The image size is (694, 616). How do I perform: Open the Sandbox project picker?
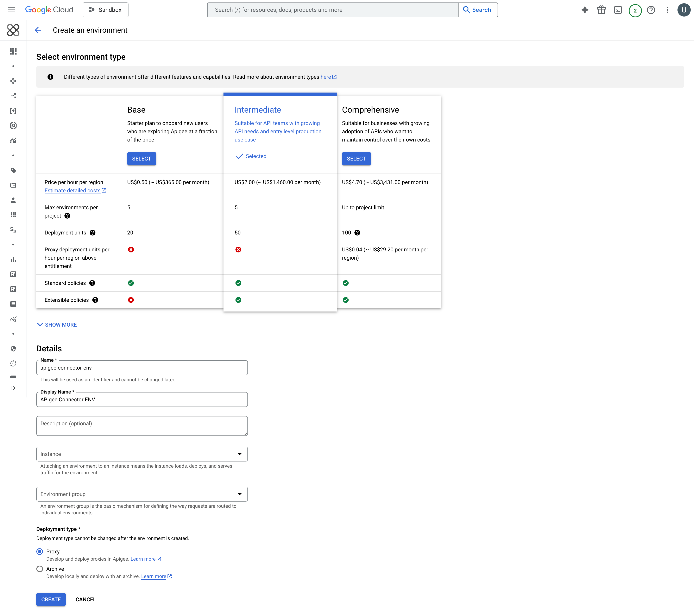pos(105,10)
